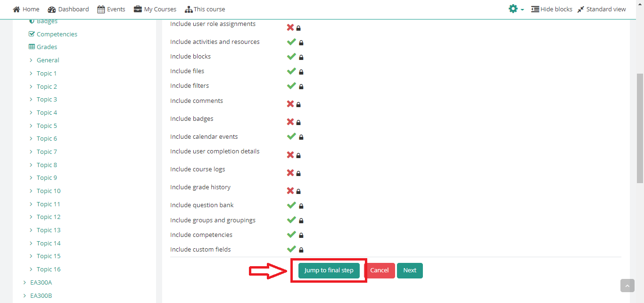This screenshot has height=303, width=644.
Task: Click red X for user completion details
Action: 290,155
